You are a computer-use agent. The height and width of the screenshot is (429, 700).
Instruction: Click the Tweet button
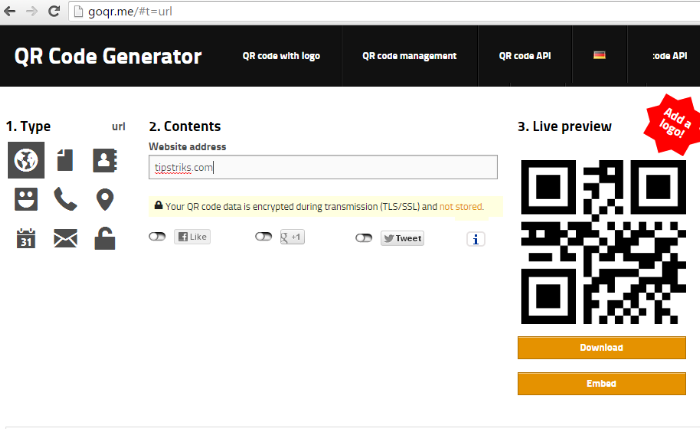click(402, 238)
